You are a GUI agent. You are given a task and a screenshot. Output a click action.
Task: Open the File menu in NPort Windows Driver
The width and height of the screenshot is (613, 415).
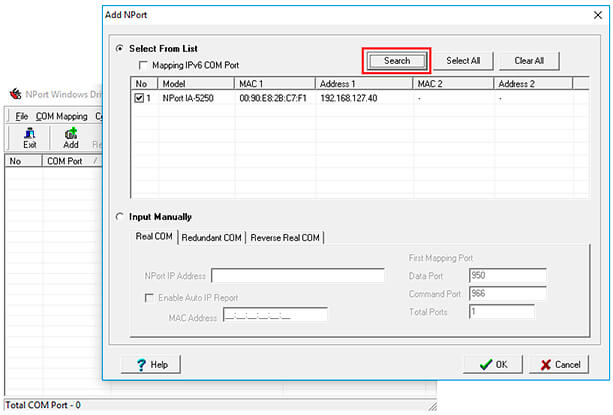[22, 116]
